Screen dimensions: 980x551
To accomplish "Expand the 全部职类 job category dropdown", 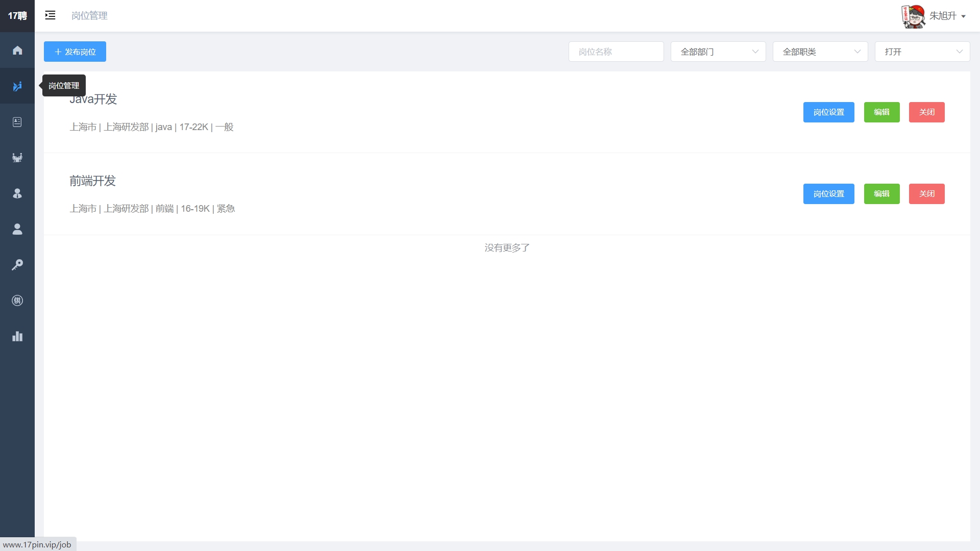I will pyautogui.click(x=820, y=52).
